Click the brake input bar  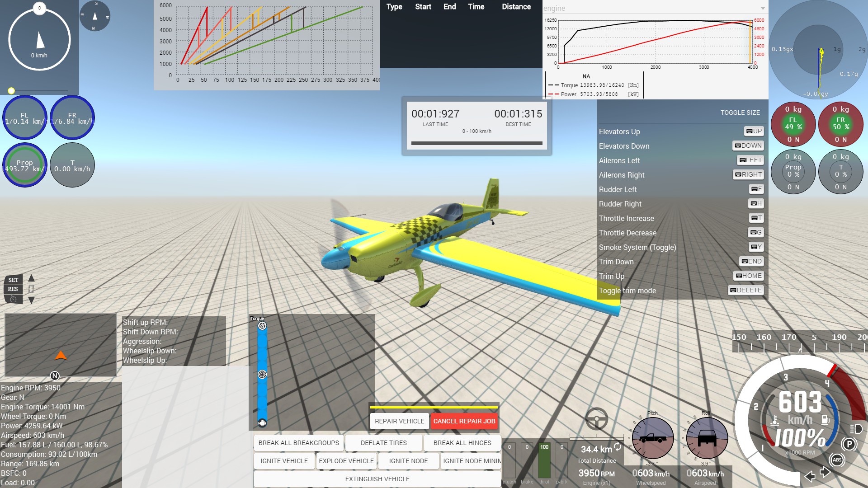527,461
